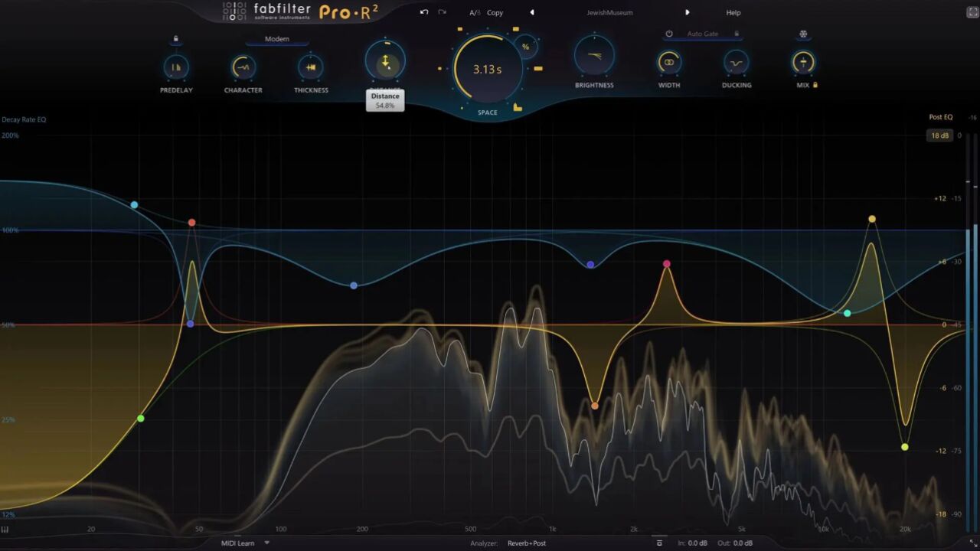Open the JewishMuseum preset menu
This screenshot has height=551, width=980.
[609, 13]
